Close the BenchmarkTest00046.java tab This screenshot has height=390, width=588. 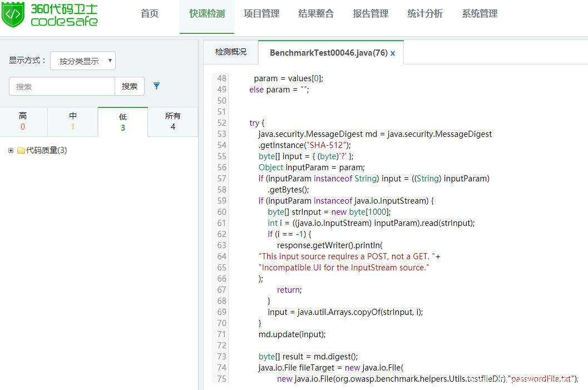(393, 53)
